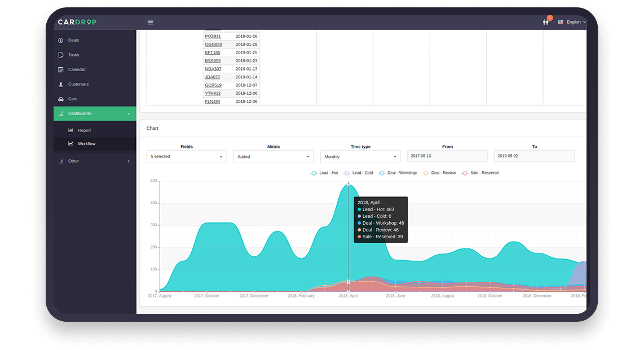Toggle Lead - Hot legend series
This screenshot has width=644, height=350.
(324, 173)
